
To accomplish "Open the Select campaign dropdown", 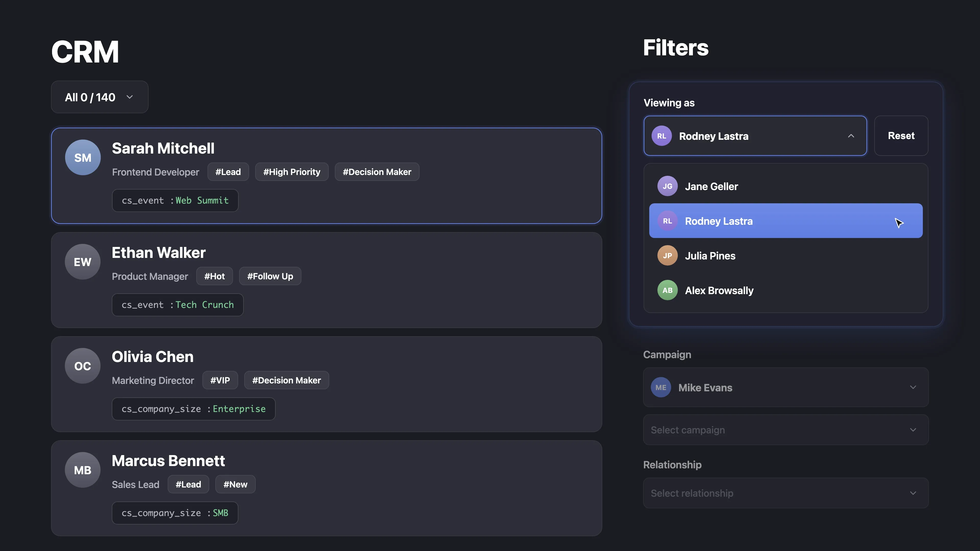I will click(x=786, y=430).
